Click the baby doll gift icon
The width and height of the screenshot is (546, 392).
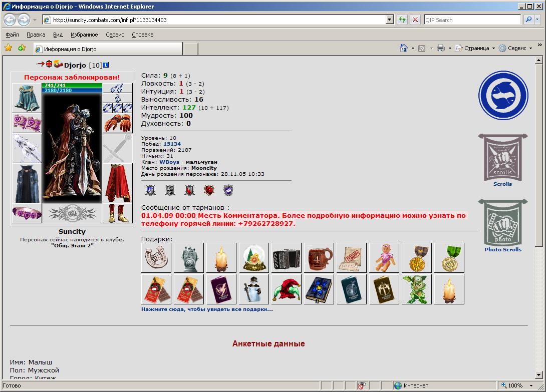click(x=384, y=258)
